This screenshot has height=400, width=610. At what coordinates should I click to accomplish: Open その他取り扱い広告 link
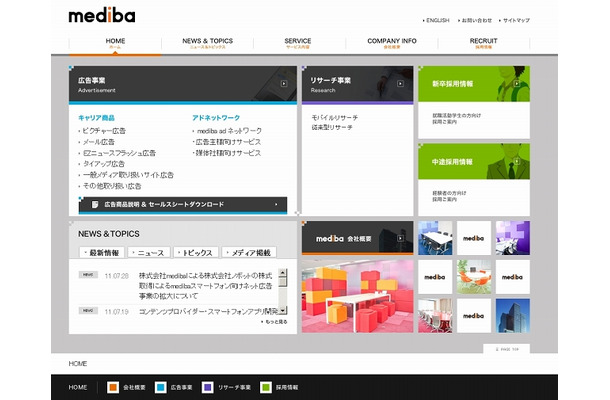point(112,186)
